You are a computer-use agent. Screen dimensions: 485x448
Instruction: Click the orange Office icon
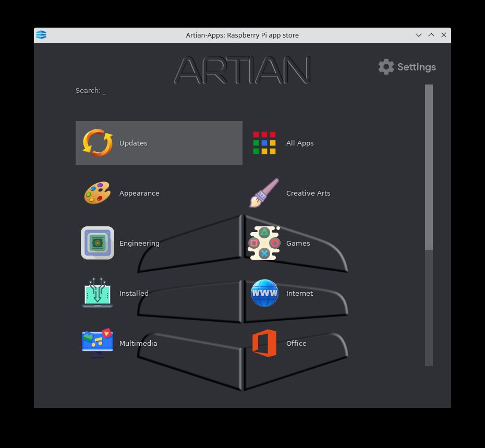[264, 343]
